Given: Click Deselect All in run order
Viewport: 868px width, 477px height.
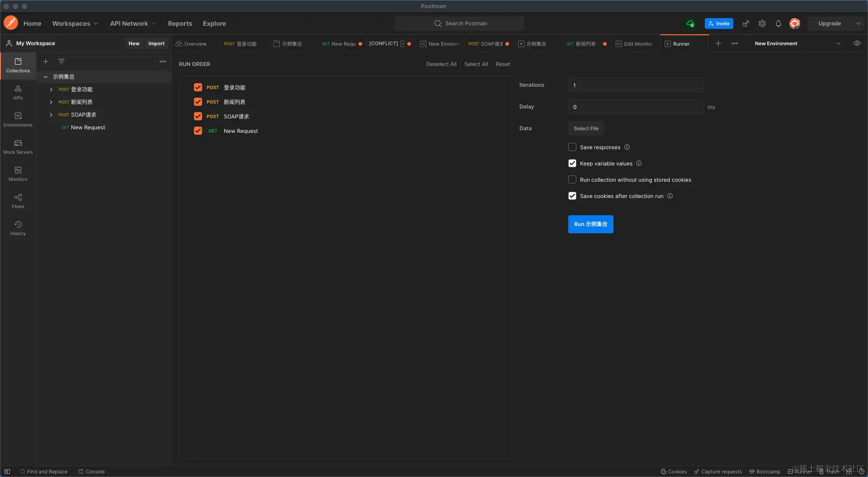Looking at the screenshot, I should click(441, 64).
